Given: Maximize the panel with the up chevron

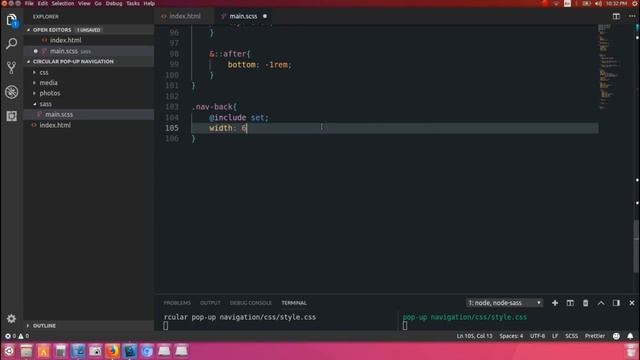Looking at the screenshot, I should click(601, 303).
